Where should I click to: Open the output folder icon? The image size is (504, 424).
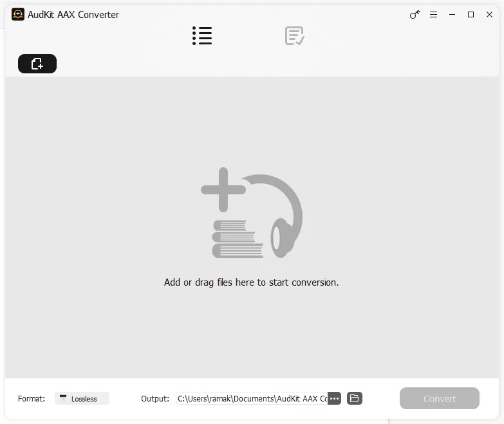click(355, 398)
